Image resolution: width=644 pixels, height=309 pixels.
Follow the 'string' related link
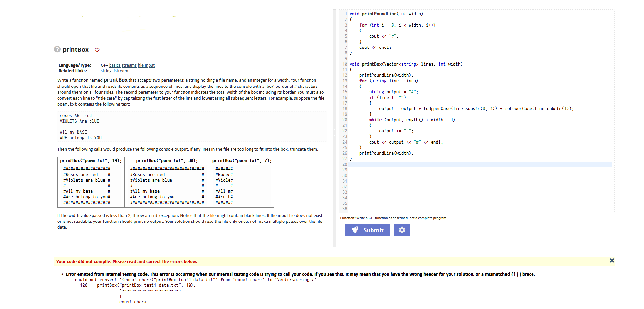(106, 71)
